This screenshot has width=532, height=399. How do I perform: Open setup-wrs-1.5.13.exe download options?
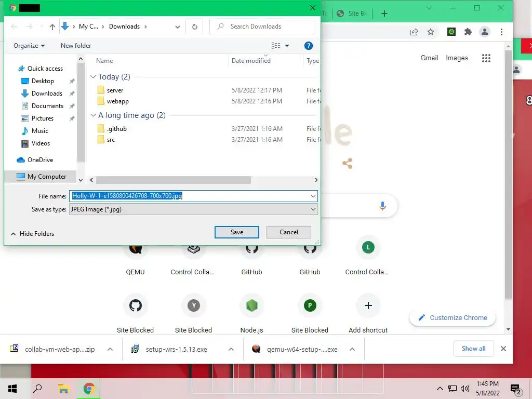231,349
